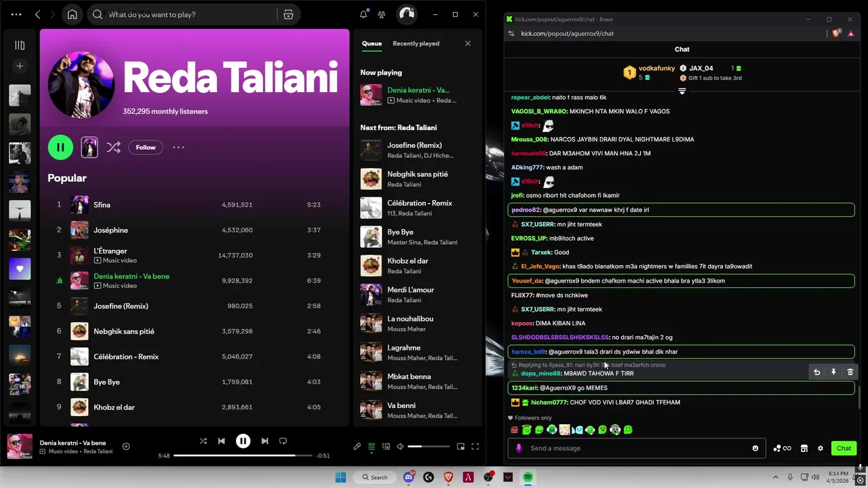
Task: Click the 'Send a message' chat field
Action: [637, 448]
